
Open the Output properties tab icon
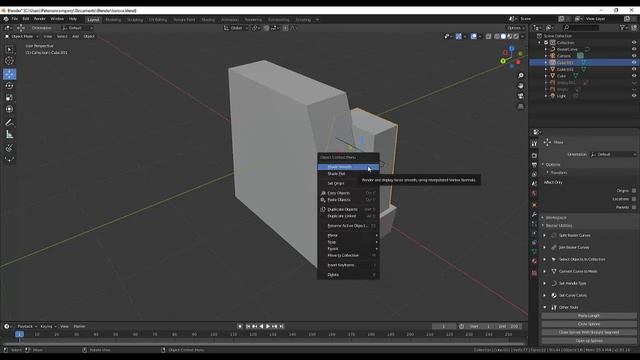[x=534, y=165]
